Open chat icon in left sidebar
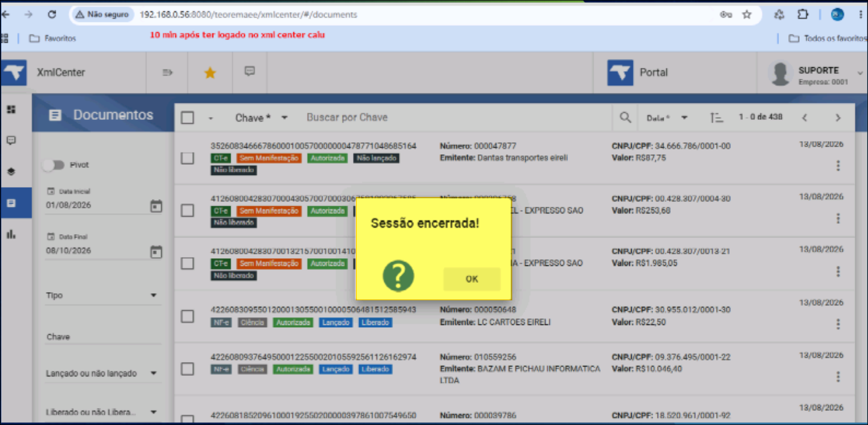This screenshot has width=868, height=425. 11,141
